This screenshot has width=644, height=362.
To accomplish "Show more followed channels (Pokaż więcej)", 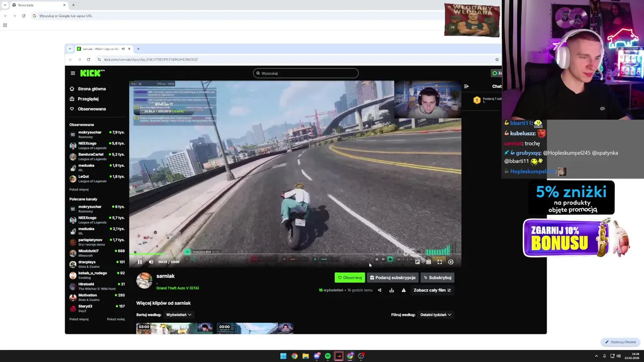I will [79, 190].
